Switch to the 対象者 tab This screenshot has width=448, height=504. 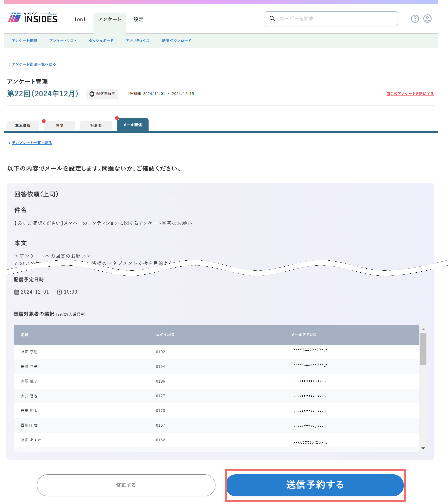click(96, 126)
